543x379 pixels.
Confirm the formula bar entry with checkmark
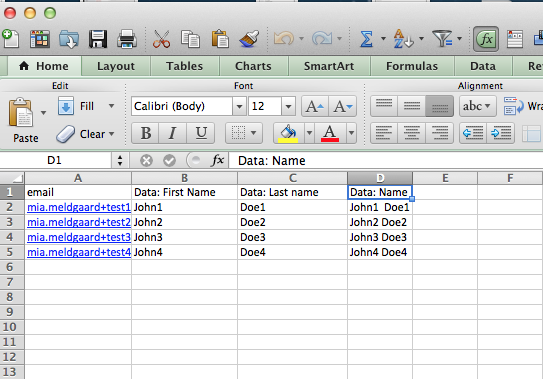(169, 160)
